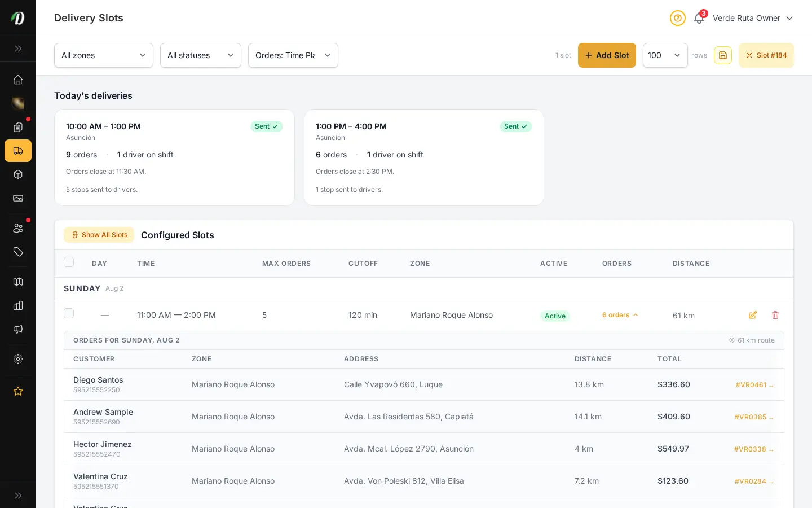Image resolution: width=812 pixels, height=508 pixels.
Task: Open the notifications bell
Action: (699, 18)
